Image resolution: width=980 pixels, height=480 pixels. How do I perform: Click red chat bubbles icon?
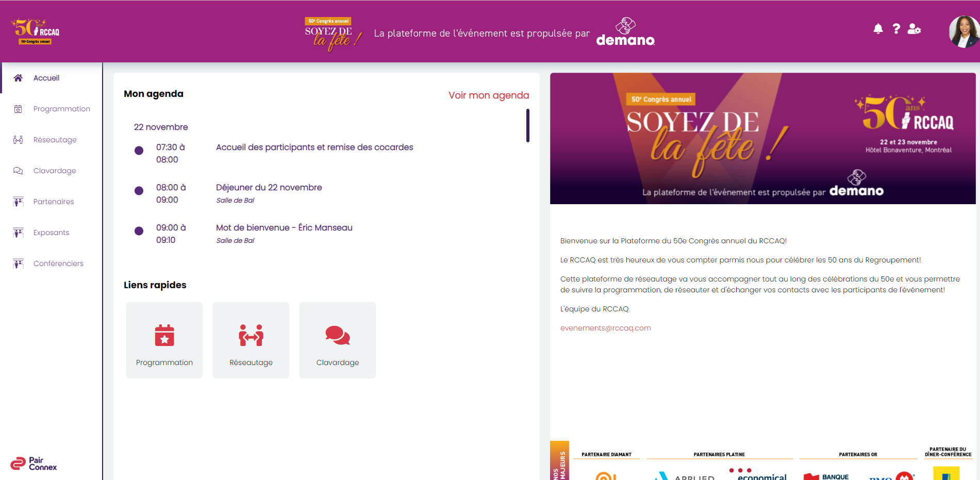click(338, 335)
